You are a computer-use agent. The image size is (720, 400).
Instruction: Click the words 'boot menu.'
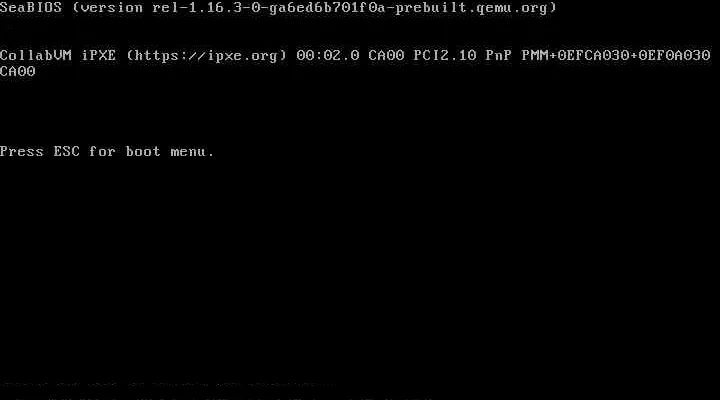tap(170, 152)
